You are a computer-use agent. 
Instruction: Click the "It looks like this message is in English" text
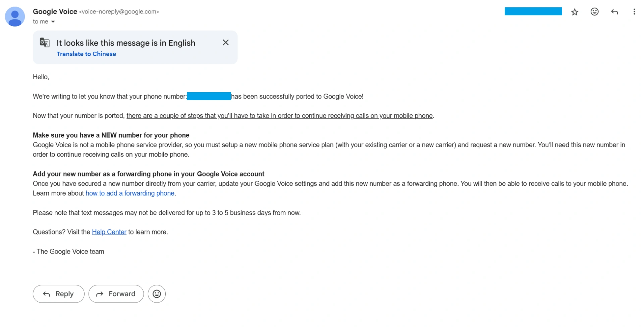coord(126,43)
